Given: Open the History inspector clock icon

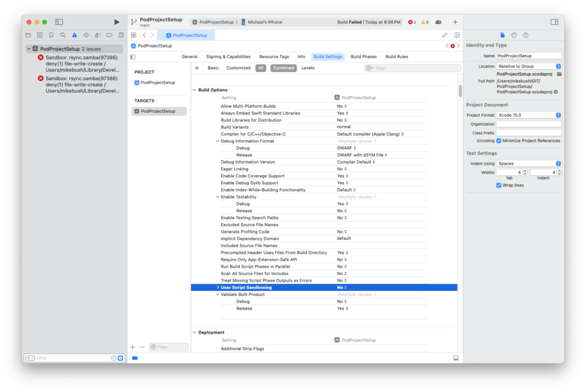Looking at the screenshot, I should click(514, 35).
